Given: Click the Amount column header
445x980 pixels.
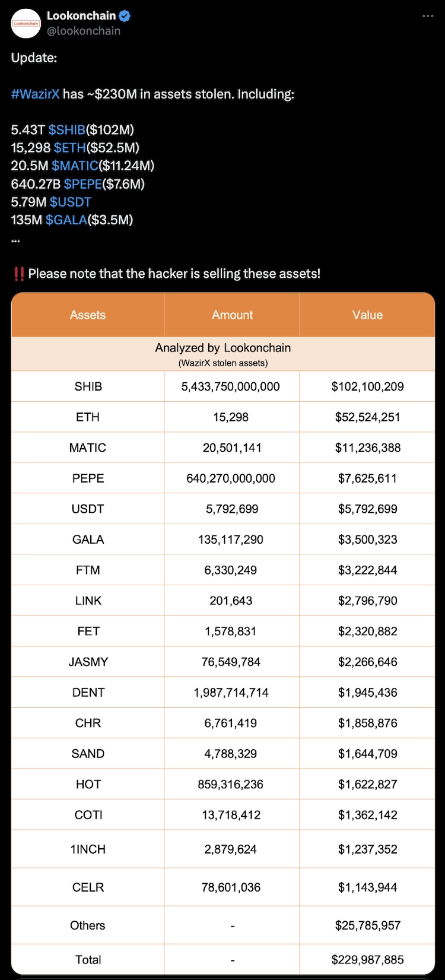Looking at the screenshot, I should pos(232,315).
